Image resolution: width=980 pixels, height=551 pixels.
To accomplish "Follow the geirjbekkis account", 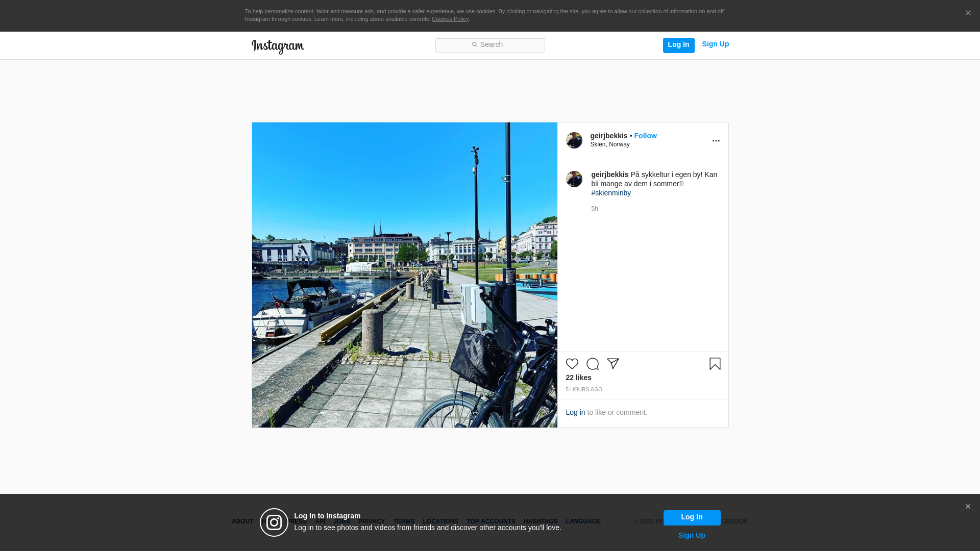I will pos(645,136).
